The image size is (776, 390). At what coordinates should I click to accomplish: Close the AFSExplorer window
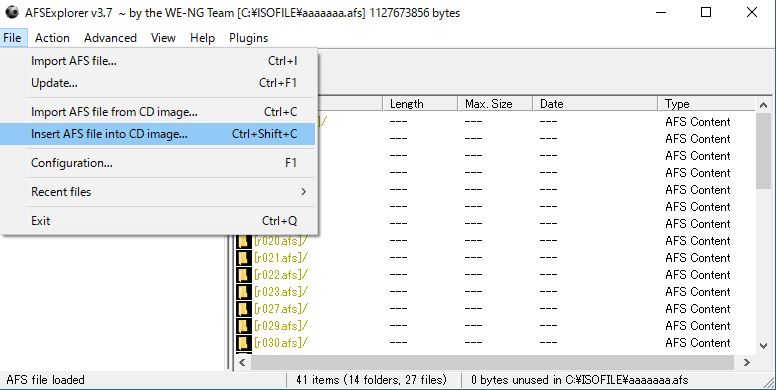(x=752, y=12)
